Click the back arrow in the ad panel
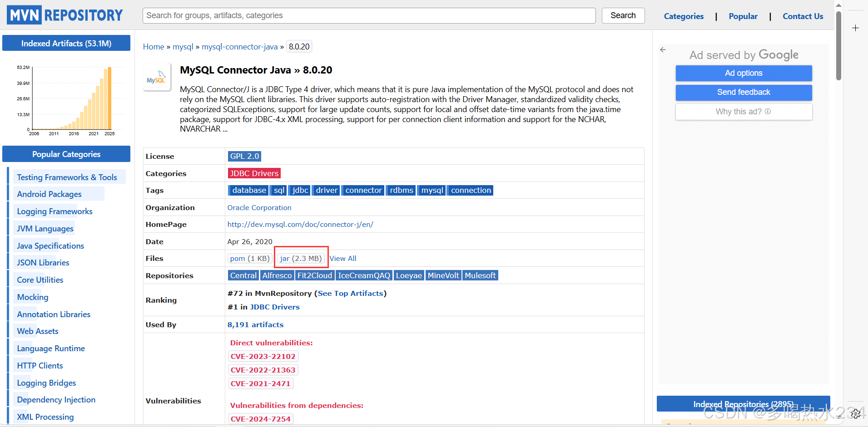The height and width of the screenshot is (427, 868). click(x=663, y=50)
